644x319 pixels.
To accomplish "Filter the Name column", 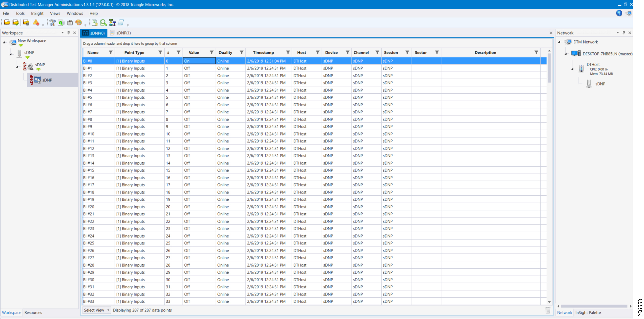I will [x=111, y=52].
